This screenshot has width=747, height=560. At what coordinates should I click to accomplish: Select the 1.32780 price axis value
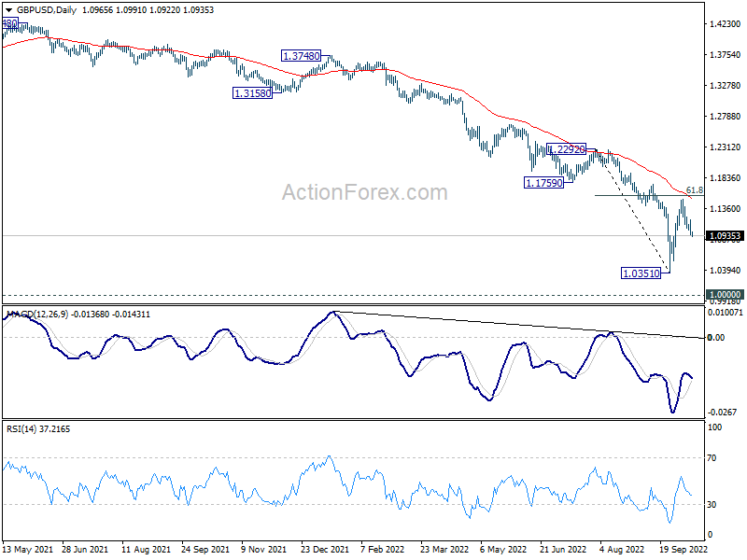726,85
